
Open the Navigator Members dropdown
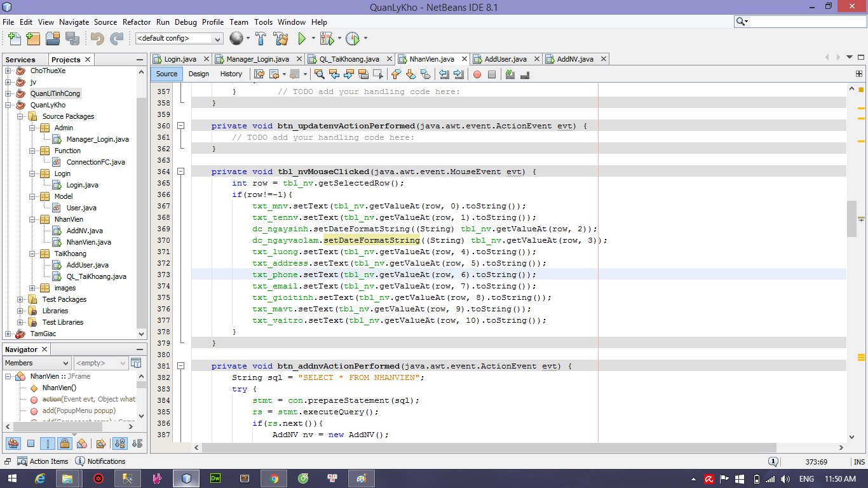[x=37, y=363]
